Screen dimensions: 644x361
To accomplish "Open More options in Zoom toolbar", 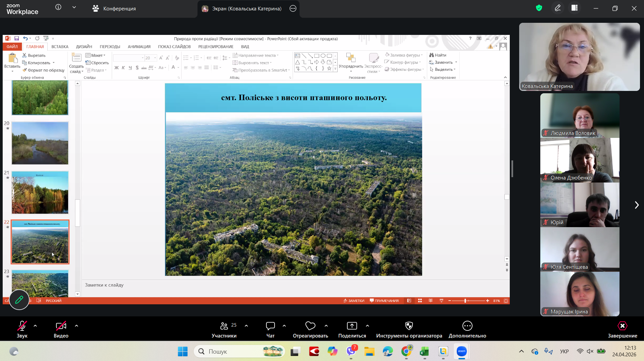I will coord(467,326).
